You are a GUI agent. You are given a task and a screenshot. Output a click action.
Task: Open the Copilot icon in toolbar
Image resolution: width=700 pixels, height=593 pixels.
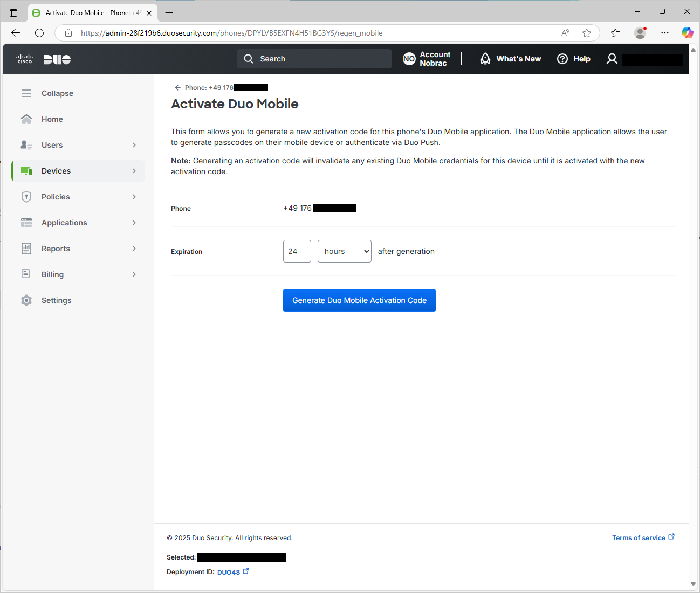(687, 33)
